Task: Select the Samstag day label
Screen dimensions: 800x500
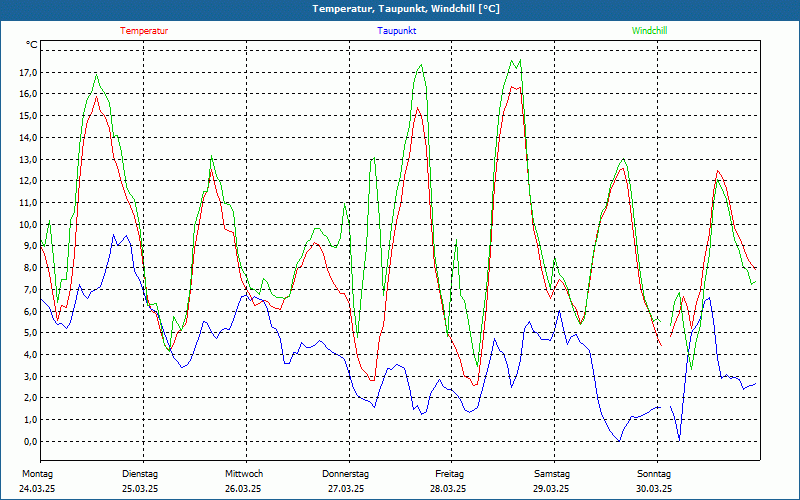Action: [x=552, y=474]
